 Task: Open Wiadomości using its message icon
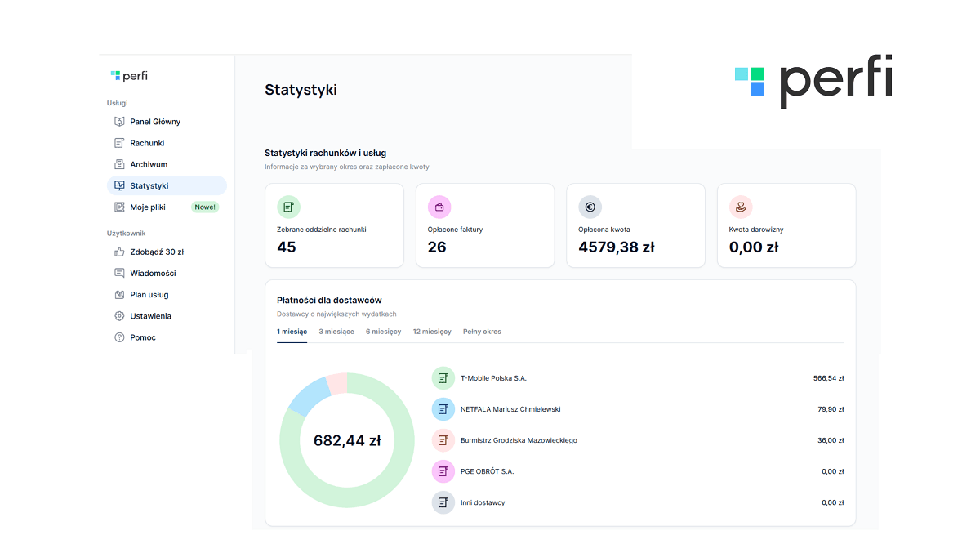(119, 274)
